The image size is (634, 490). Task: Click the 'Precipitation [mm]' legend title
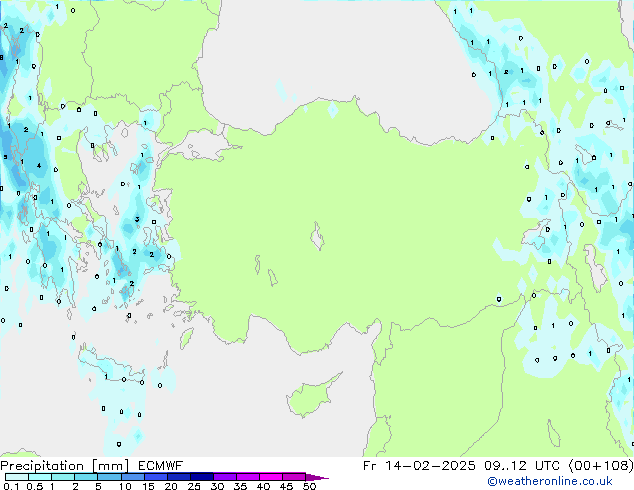point(64,466)
